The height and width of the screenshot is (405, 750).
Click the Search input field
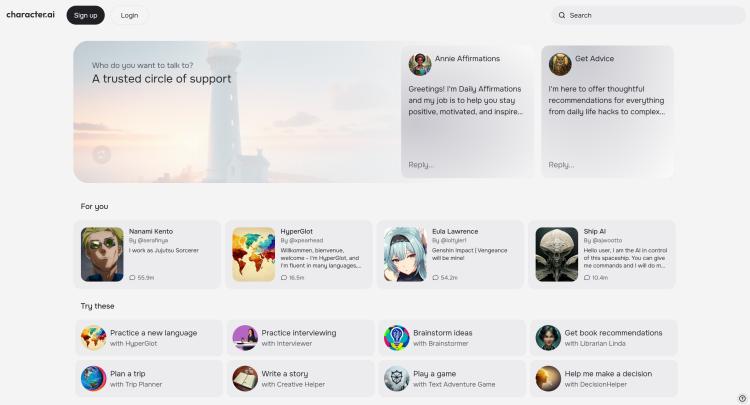tap(648, 15)
